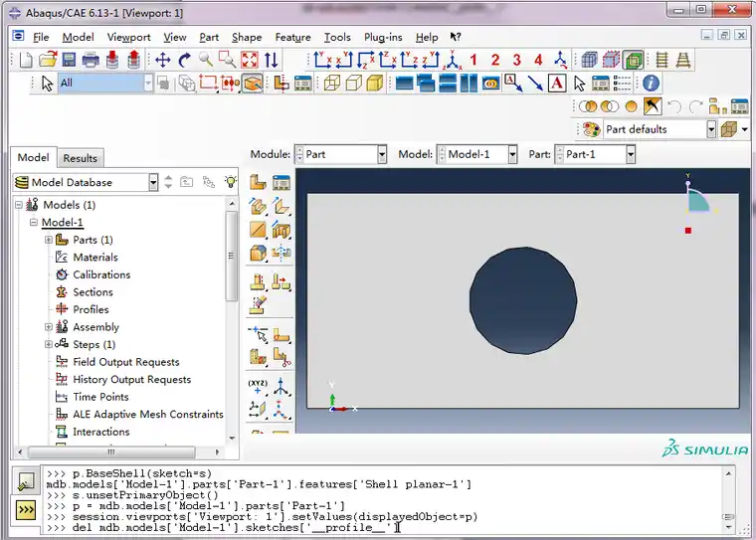Expand the Steps (1) tree node
Viewport: 756px width, 540px height.
[x=48, y=344]
